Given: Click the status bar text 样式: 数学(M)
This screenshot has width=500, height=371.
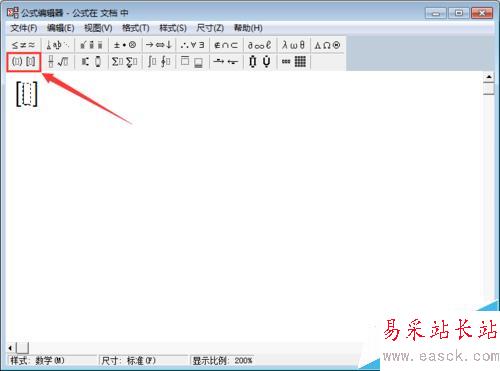Looking at the screenshot, I should [37, 360].
